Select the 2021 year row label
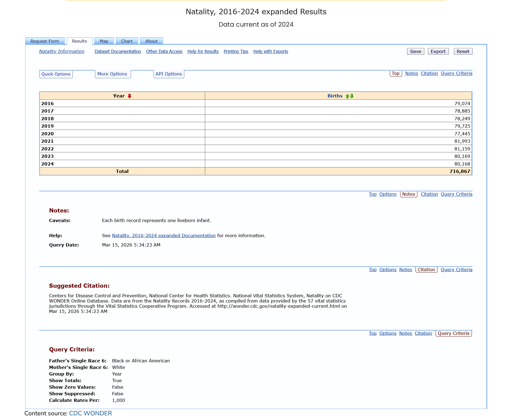This screenshot has height=420, width=507. [x=48, y=141]
